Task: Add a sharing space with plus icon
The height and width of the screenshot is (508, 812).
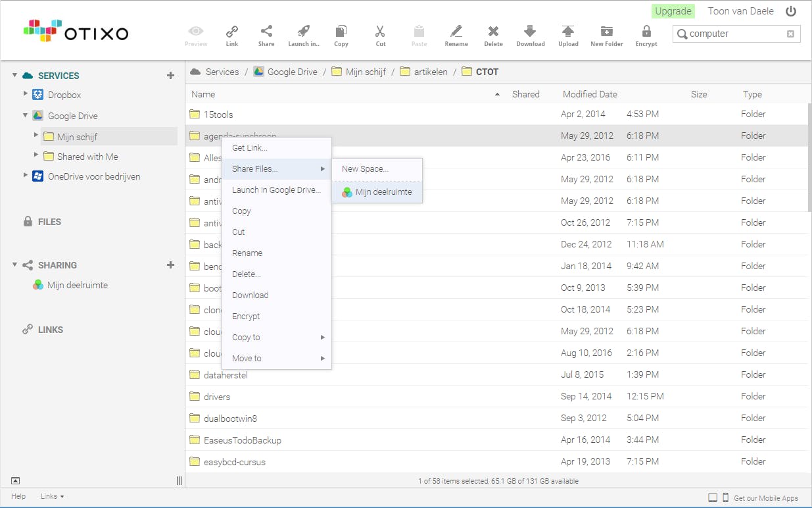Action: (x=170, y=265)
